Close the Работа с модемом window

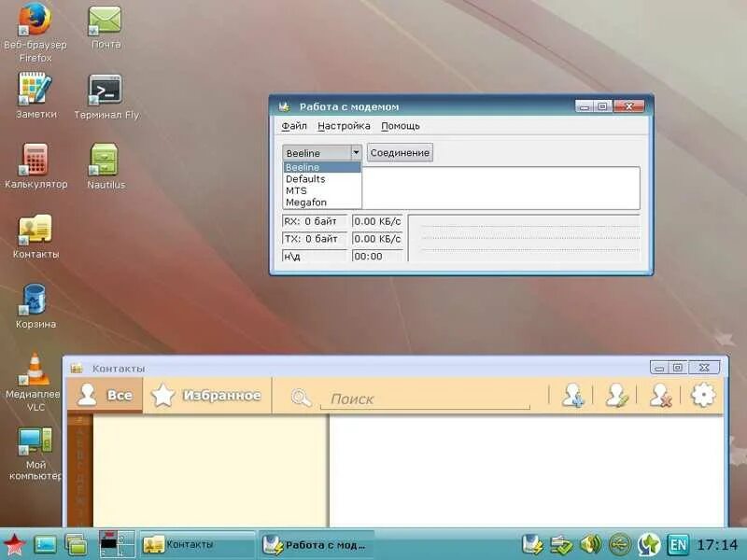coord(628,106)
